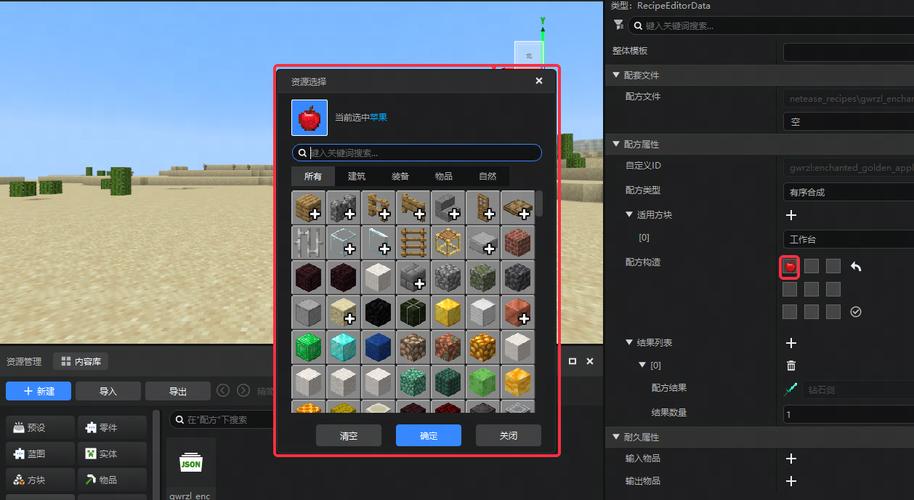Open the 蓝图 resource category
The height and width of the screenshot is (500, 914).
[x=40, y=453]
